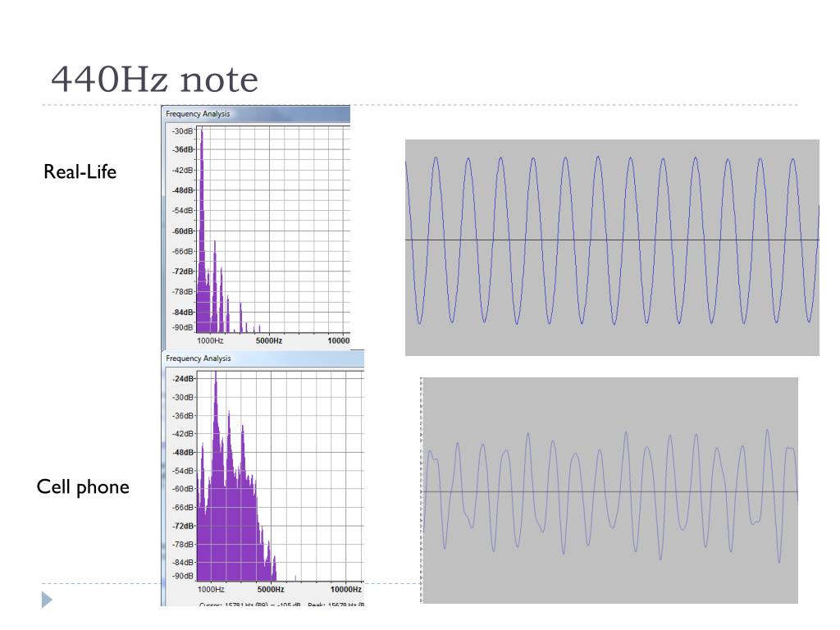Click '-36dB' on the Cell phone chart

click(183, 416)
